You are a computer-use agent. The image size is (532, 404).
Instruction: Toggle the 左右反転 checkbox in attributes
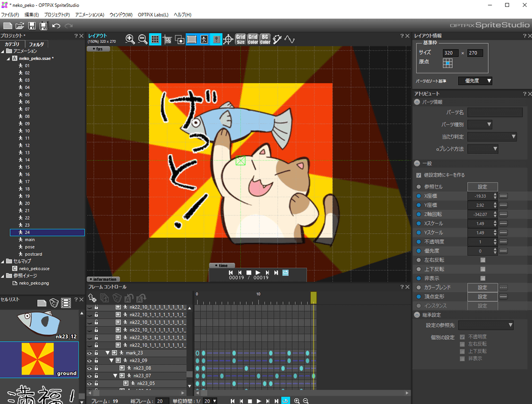coord(483,260)
